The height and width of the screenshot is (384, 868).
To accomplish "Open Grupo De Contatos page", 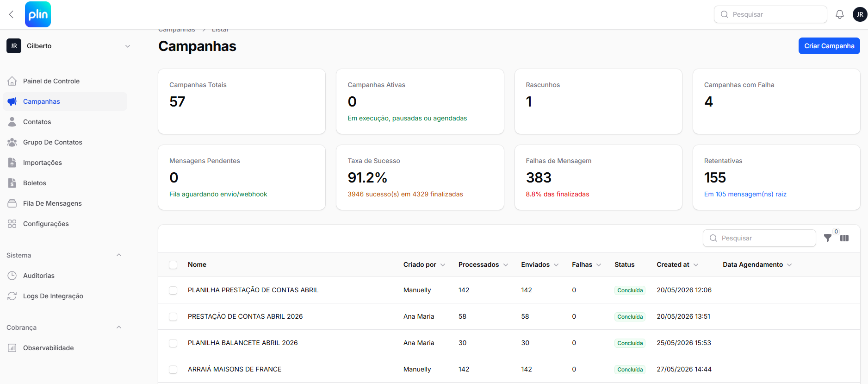I will tap(65, 142).
